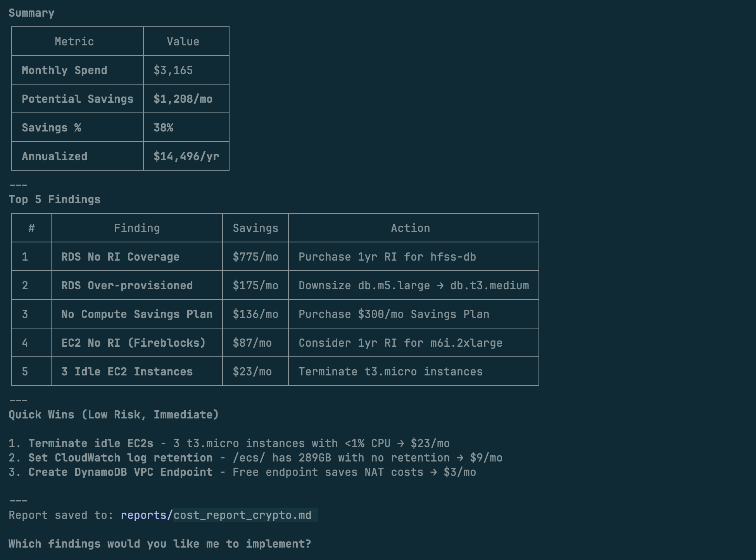Viewport: 756px width, 560px height.
Task: Click the 3 Idle EC2 Instances finding
Action: [x=127, y=372]
